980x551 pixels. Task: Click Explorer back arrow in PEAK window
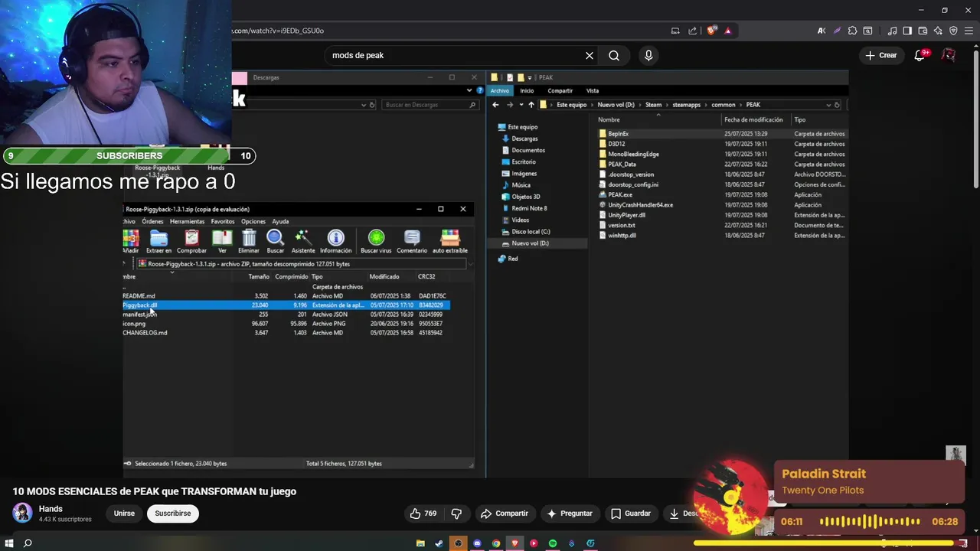point(495,105)
